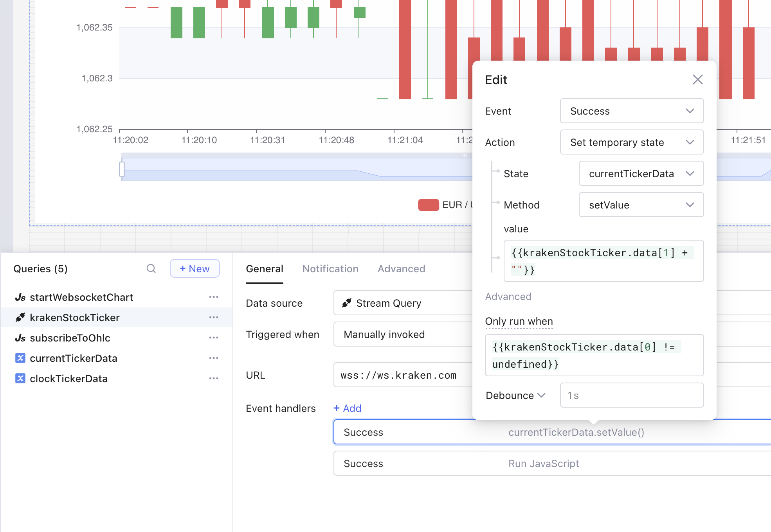Click the + New query button

(195, 269)
